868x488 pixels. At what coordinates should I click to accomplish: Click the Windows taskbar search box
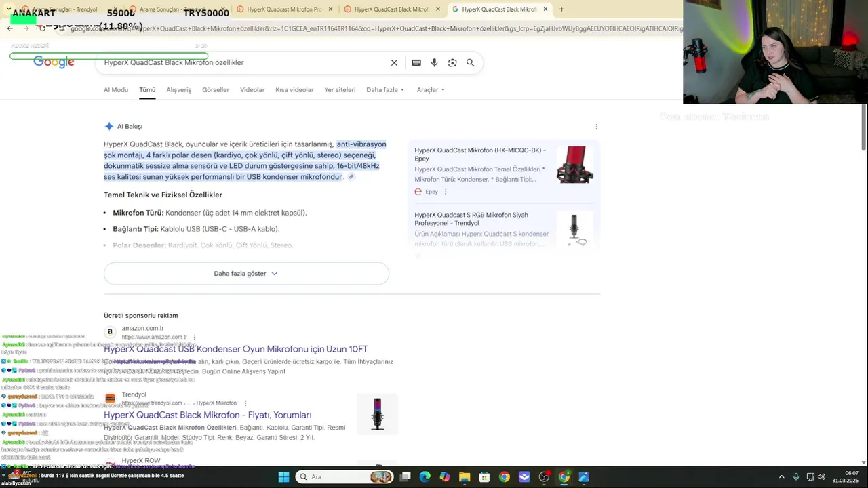click(344, 476)
